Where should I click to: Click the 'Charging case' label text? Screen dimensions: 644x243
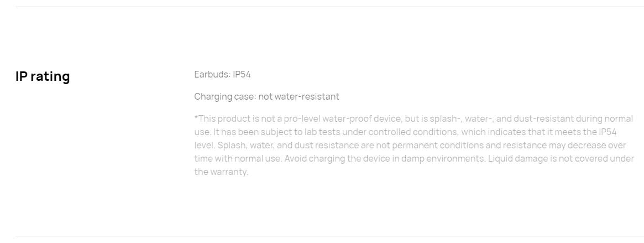pos(225,97)
